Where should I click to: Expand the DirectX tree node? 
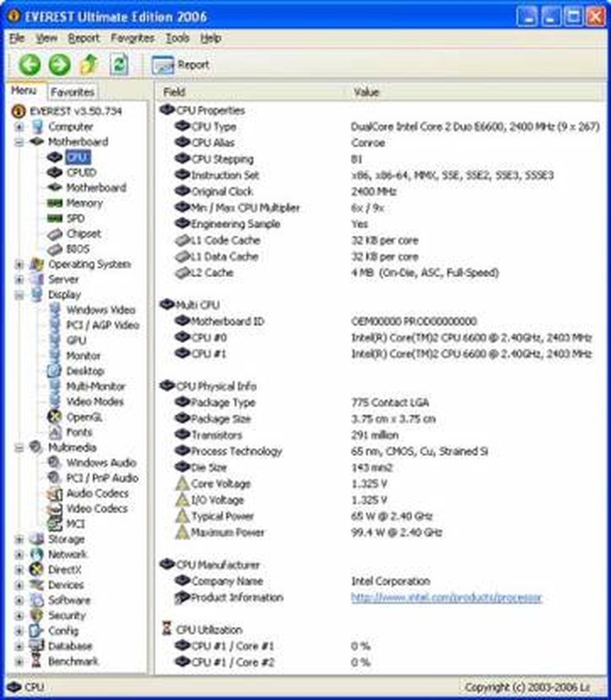[x=19, y=570]
